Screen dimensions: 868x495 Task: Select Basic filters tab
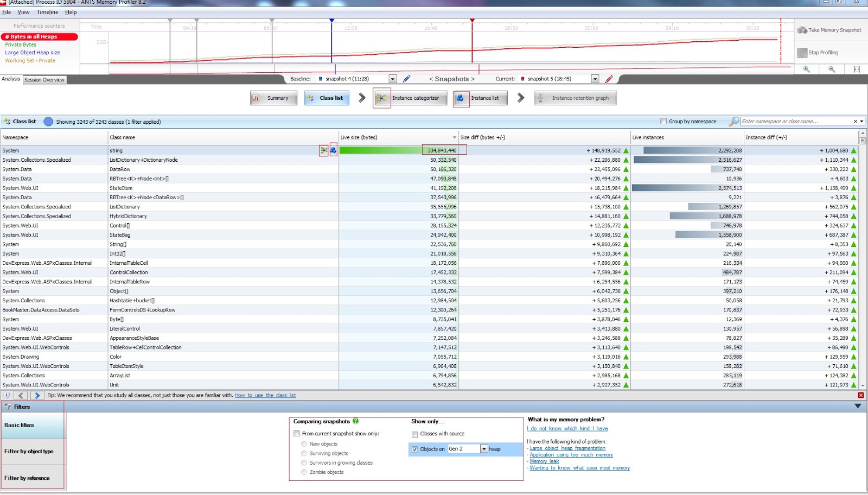pos(32,426)
